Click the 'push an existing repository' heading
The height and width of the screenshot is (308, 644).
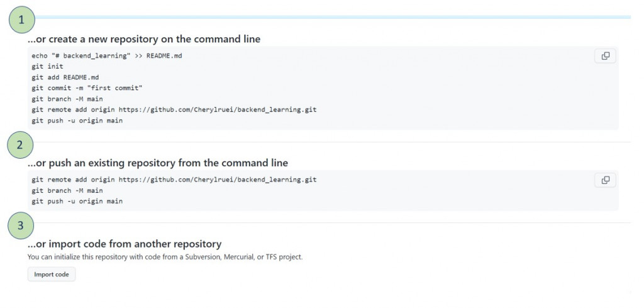(x=157, y=163)
